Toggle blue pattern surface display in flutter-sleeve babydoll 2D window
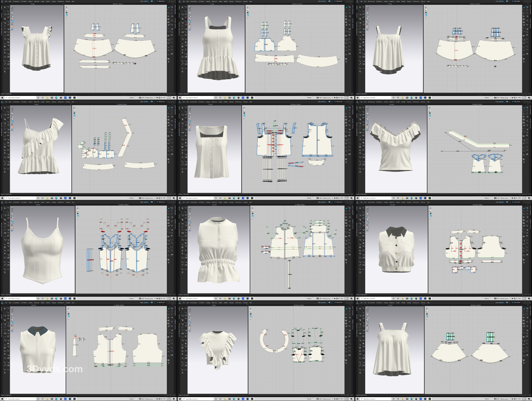Image resolution: width=532 pixels, height=401 pixels. click(x=67, y=15)
